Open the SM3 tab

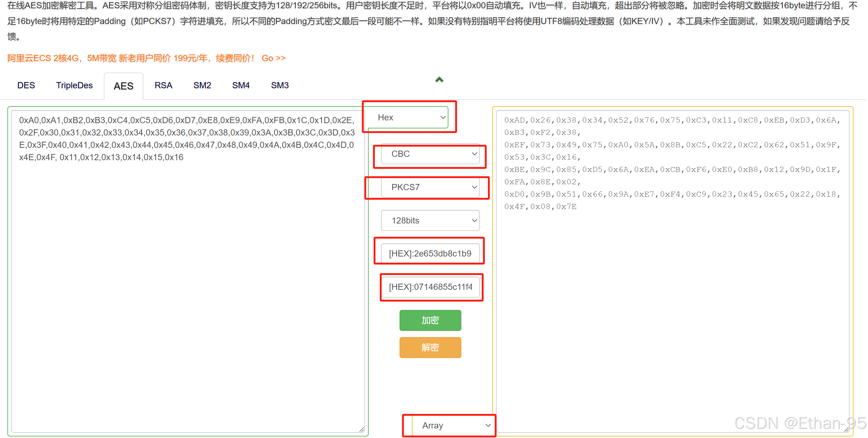coord(280,85)
